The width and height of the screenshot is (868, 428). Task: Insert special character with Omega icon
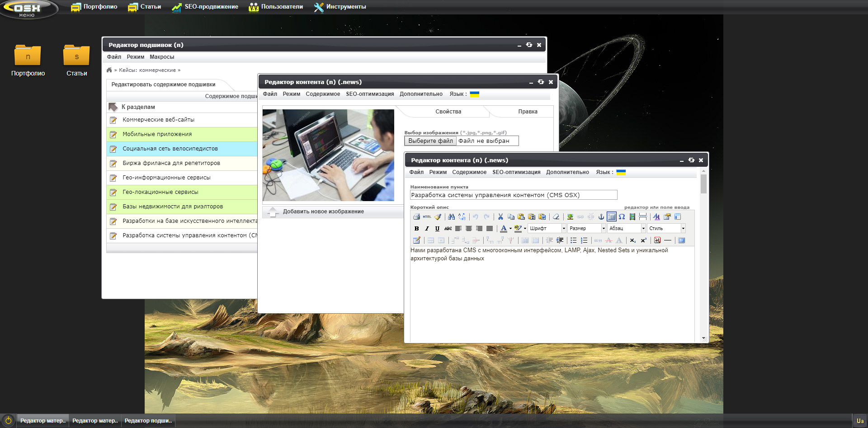tap(622, 217)
